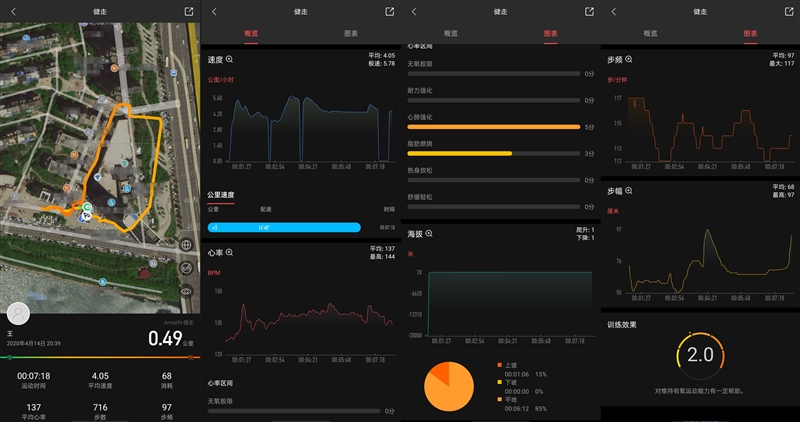Viewport: 800px width, 422px height.
Task: Tap the 00:07:18 运动时间 stat
Action: click(x=34, y=380)
